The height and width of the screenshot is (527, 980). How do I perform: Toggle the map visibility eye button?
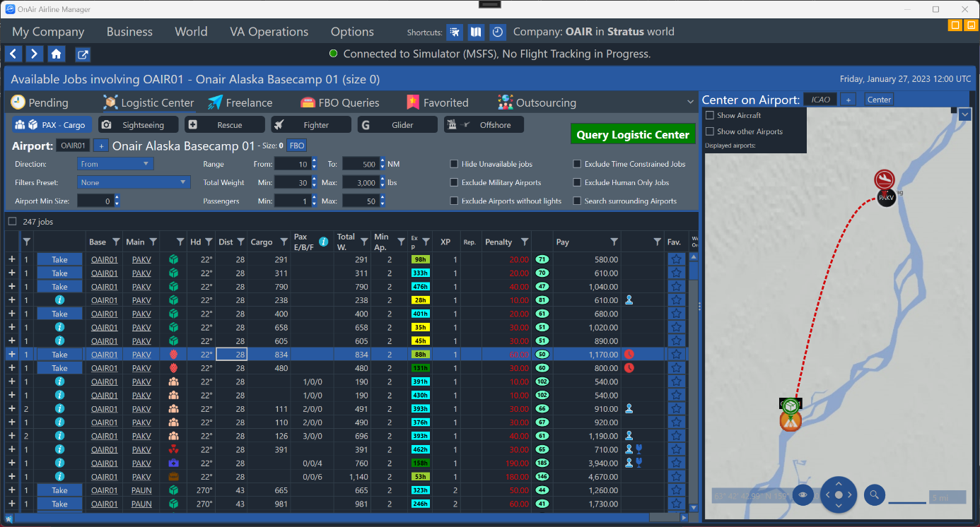[803, 495]
